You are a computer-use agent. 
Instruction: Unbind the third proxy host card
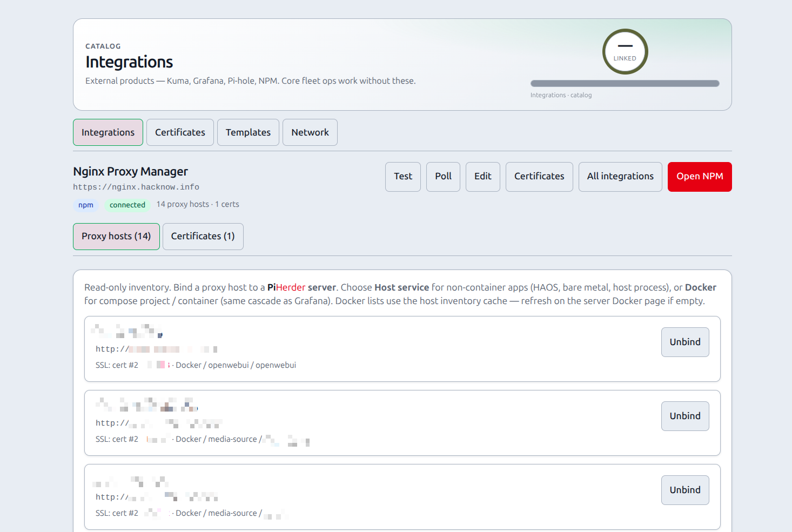[685, 490]
